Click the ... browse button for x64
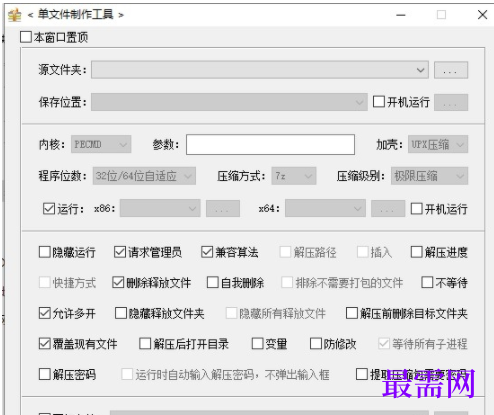 [x=388, y=209]
